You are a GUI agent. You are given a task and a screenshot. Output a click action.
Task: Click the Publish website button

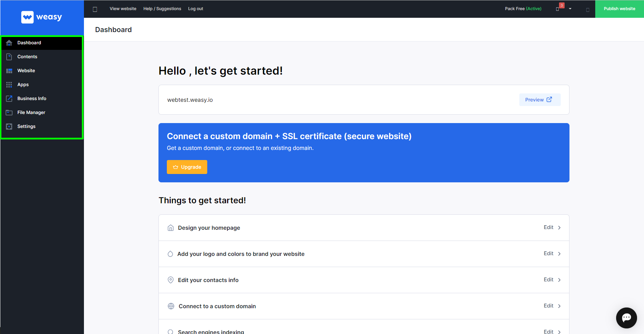[x=619, y=9]
